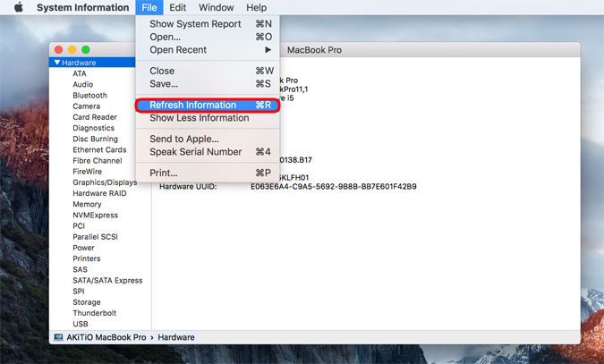Screen dimensions: 604x364
Task: Select Storage in hardware sidebar
Action: point(87,302)
